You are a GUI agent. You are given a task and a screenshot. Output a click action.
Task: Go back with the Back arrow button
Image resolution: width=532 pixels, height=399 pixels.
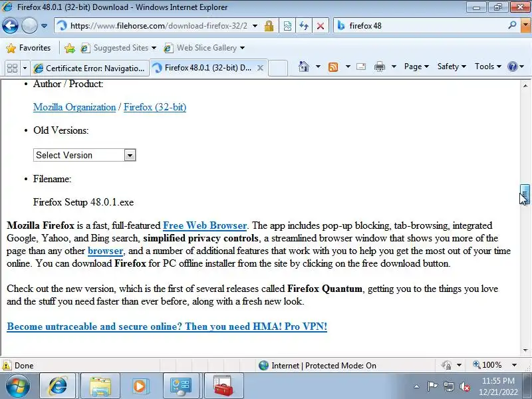click(x=10, y=26)
